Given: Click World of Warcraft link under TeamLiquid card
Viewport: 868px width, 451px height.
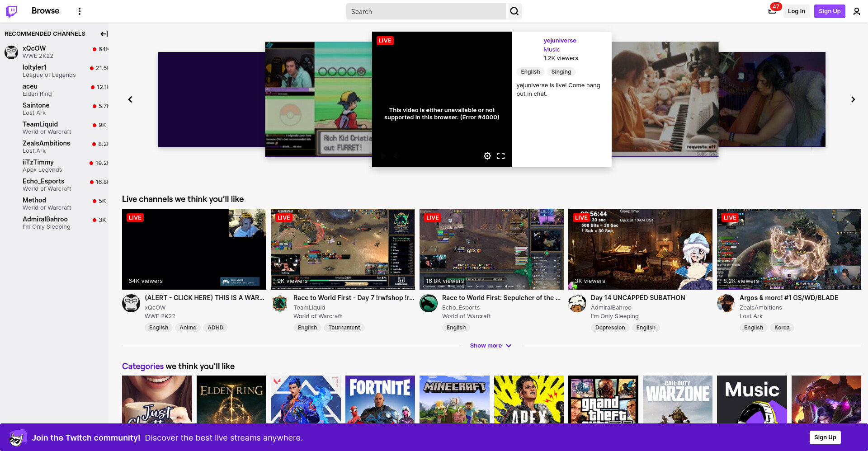Looking at the screenshot, I should point(317,316).
